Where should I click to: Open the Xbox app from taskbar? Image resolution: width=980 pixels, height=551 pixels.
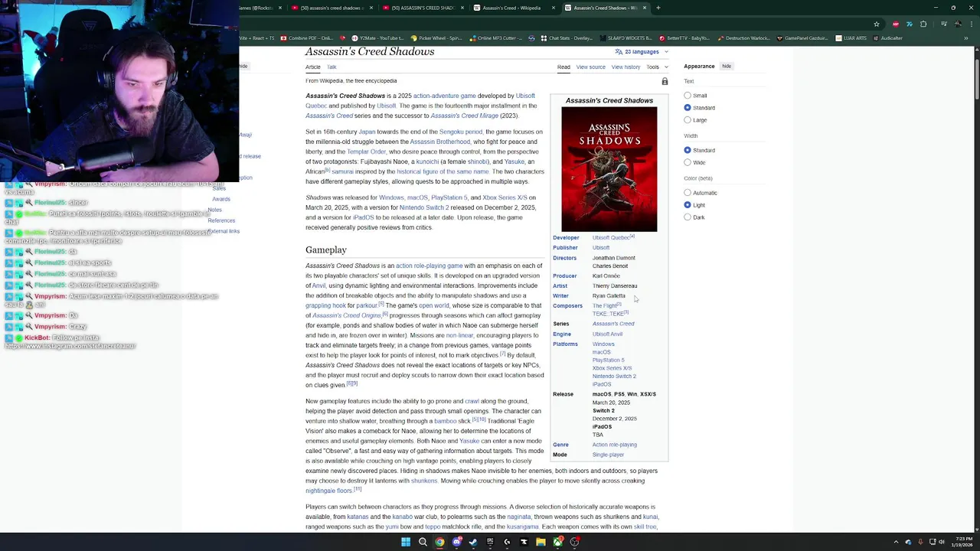pyautogui.click(x=557, y=542)
